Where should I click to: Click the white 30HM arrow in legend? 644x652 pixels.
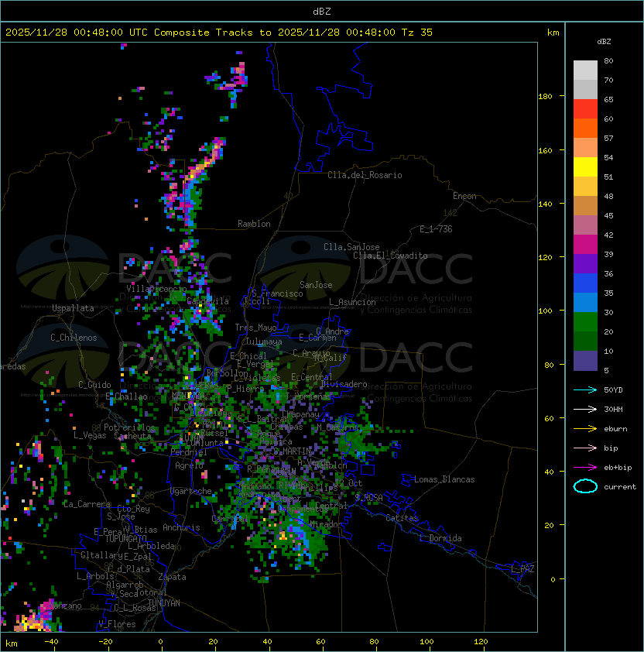click(x=585, y=410)
